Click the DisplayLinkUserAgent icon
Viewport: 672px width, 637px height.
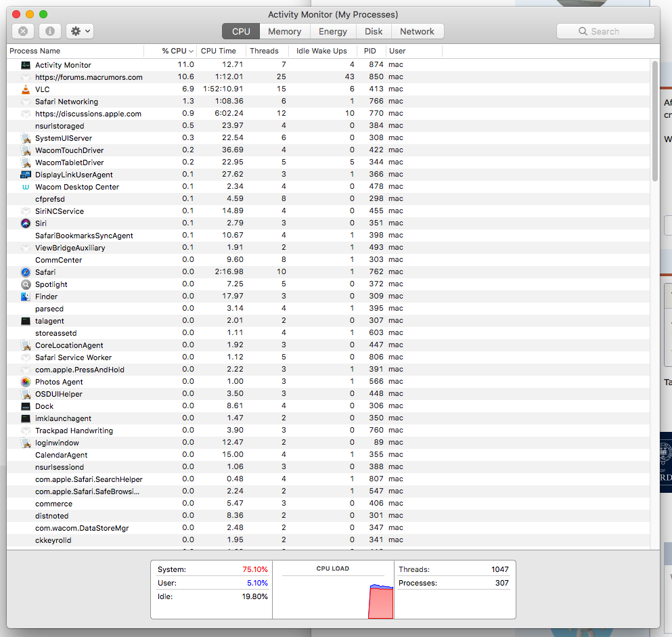pos(26,175)
